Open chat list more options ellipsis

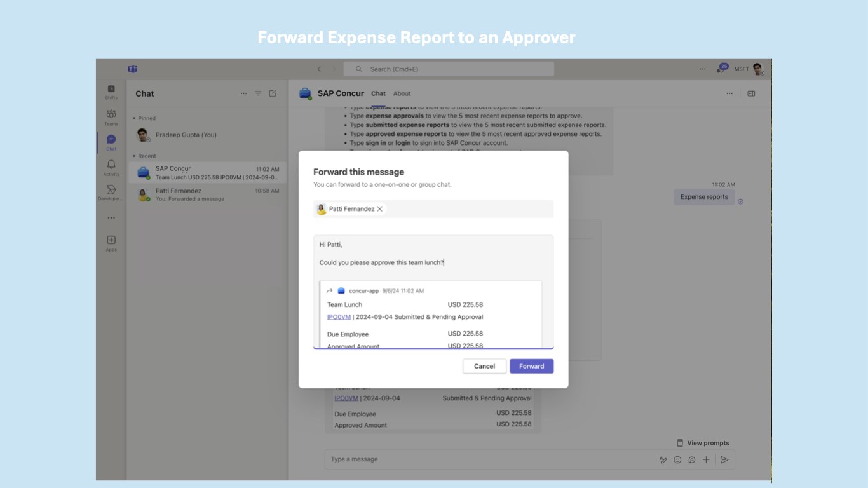pos(243,93)
